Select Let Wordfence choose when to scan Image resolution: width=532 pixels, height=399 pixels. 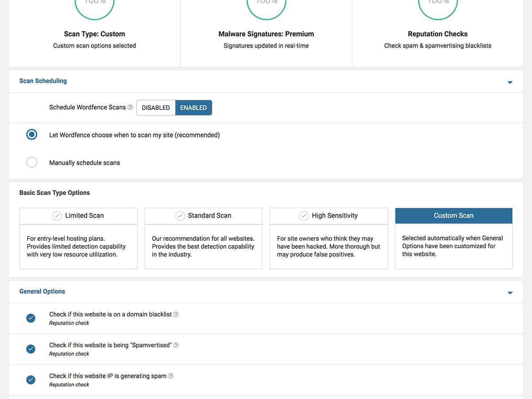click(31, 134)
